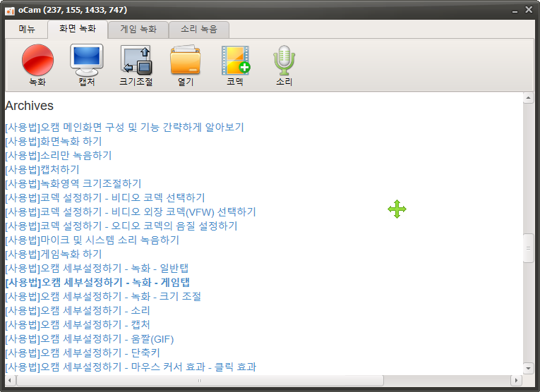Open bold link 세부설정하기 - 녹화 - 게임탭
Viewport: 540px width, 392px height.
click(x=97, y=282)
